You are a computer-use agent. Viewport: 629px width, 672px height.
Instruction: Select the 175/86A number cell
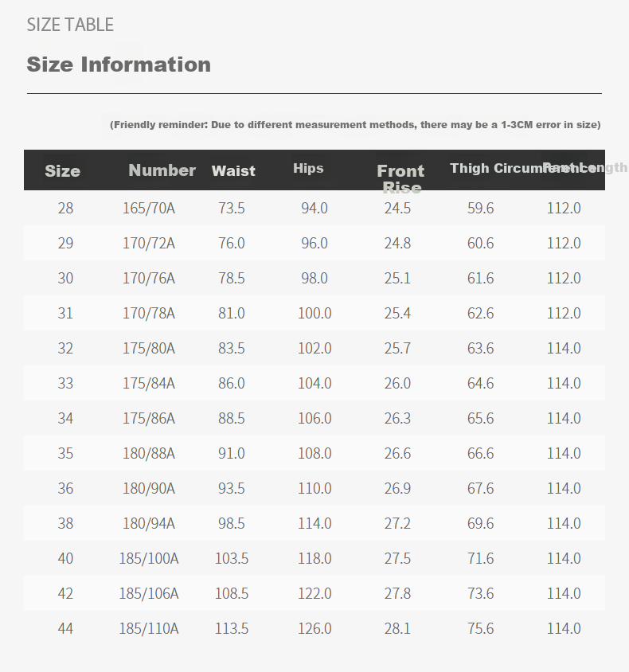(149, 419)
